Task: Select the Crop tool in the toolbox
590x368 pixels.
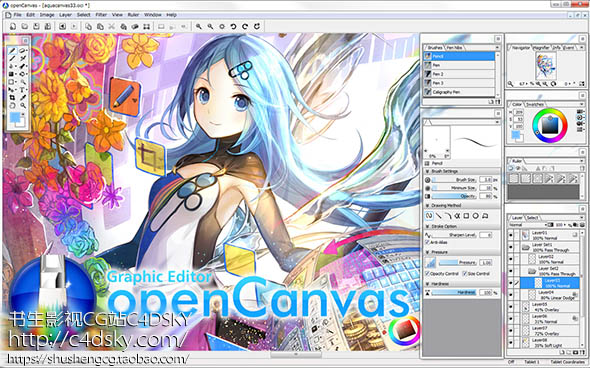Action: (12, 98)
